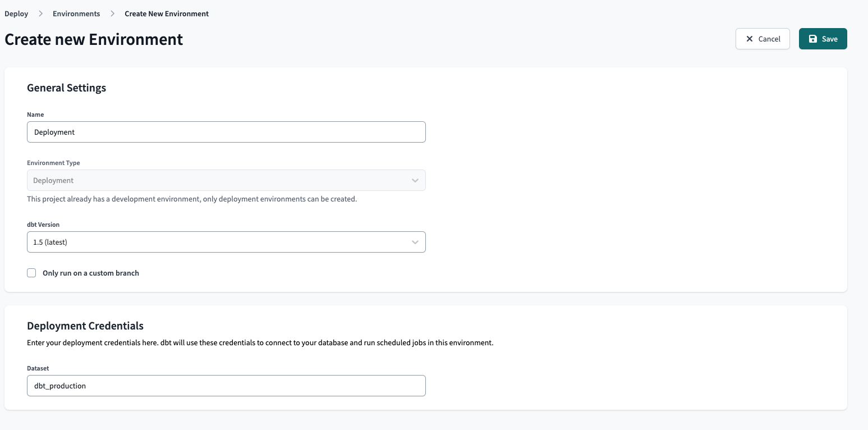The image size is (868, 430).
Task: Select the Environment Type dropdown showing Deployment
Action: tap(226, 180)
